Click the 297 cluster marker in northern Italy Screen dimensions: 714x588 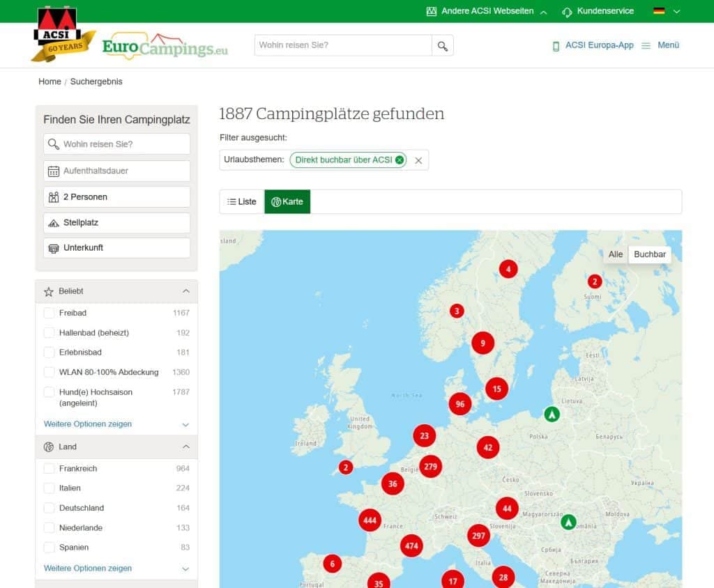pyautogui.click(x=478, y=536)
